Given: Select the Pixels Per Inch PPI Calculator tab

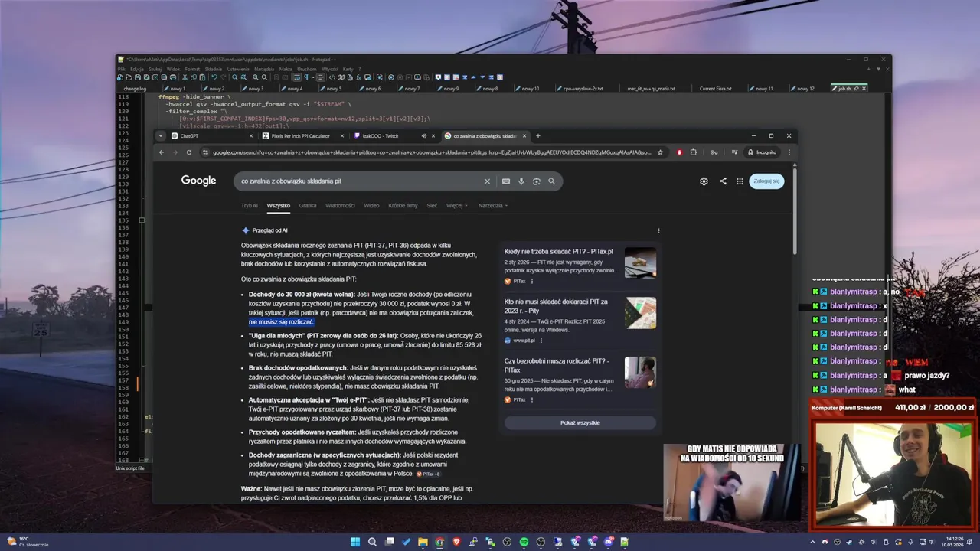Looking at the screenshot, I should coord(302,136).
